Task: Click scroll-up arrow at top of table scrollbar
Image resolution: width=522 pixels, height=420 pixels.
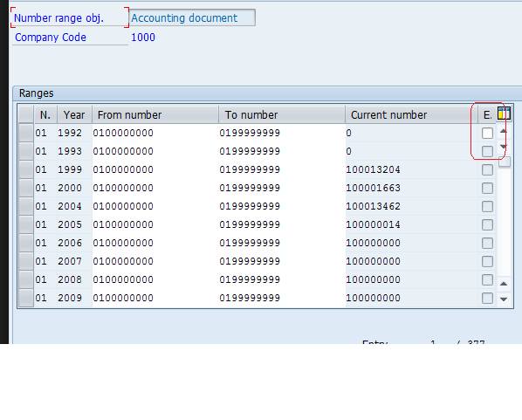Action: [x=504, y=131]
